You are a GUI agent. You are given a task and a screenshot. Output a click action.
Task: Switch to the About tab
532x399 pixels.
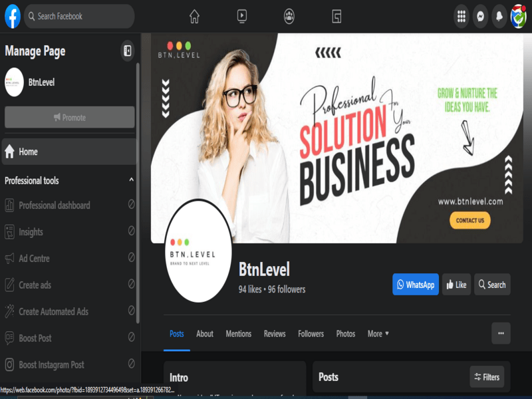click(205, 334)
